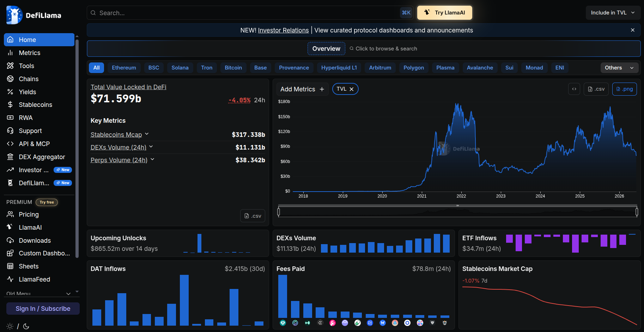Open Stablecoins in the sidebar navigation
This screenshot has height=332, width=644.
pos(39,105)
